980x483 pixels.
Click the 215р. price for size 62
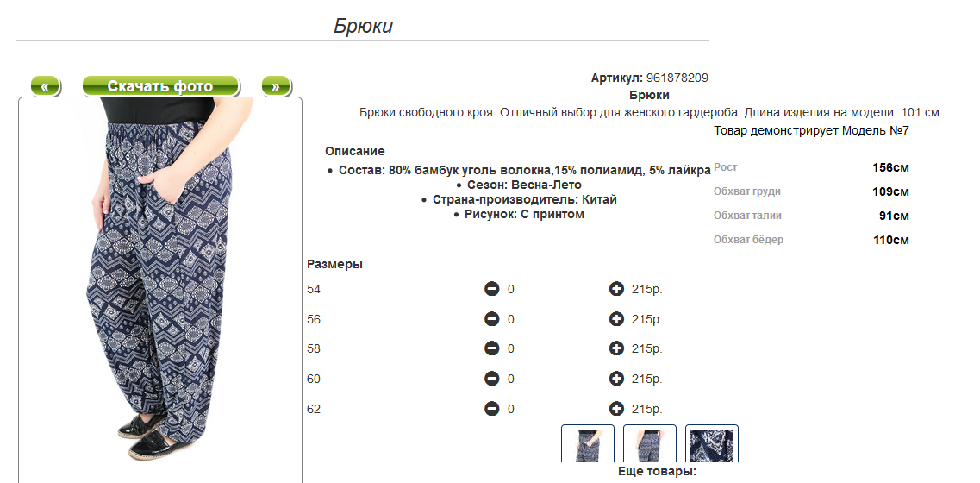[647, 409]
